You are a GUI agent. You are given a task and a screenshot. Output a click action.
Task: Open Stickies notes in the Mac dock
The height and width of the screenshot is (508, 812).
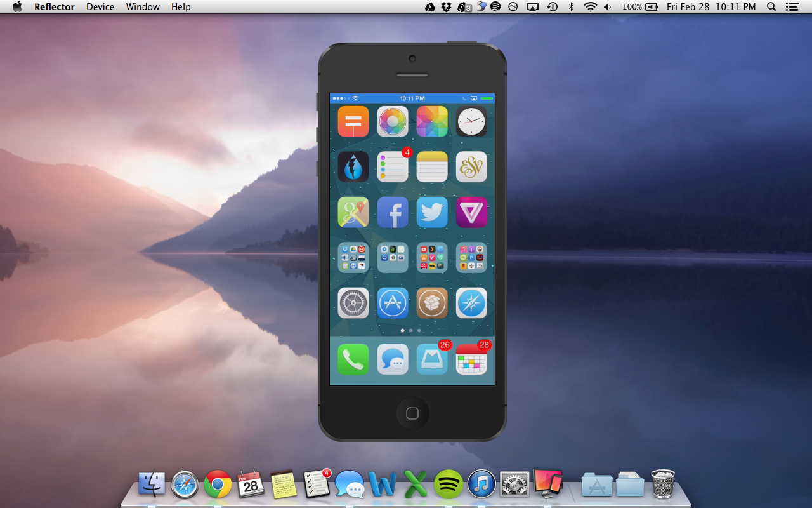click(284, 485)
